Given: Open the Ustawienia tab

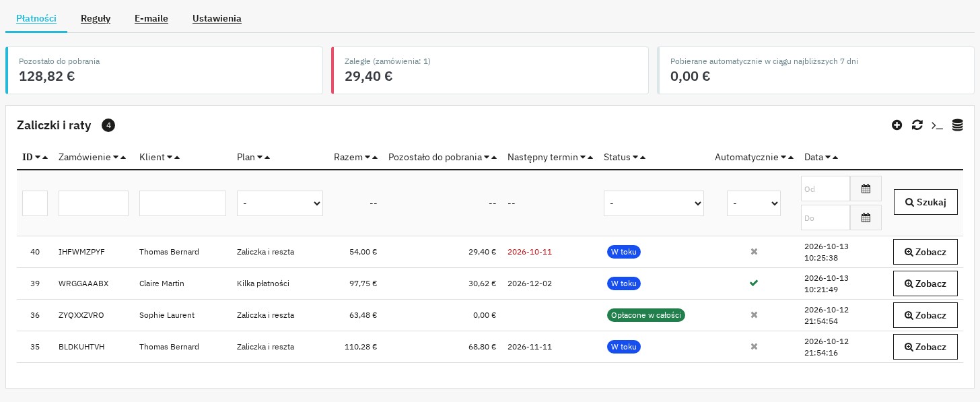Looking at the screenshot, I should (217, 19).
